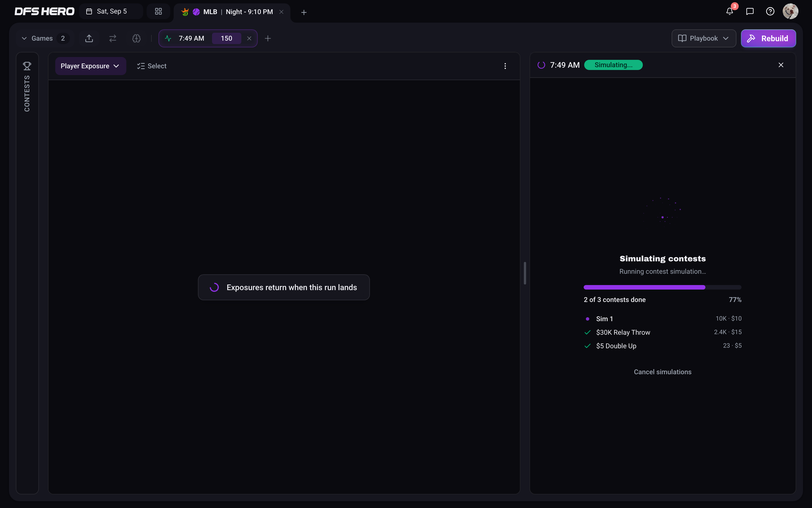Viewport: 812px width, 508px height.
Task: Open the notifications bell icon
Action: pyautogui.click(x=729, y=11)
